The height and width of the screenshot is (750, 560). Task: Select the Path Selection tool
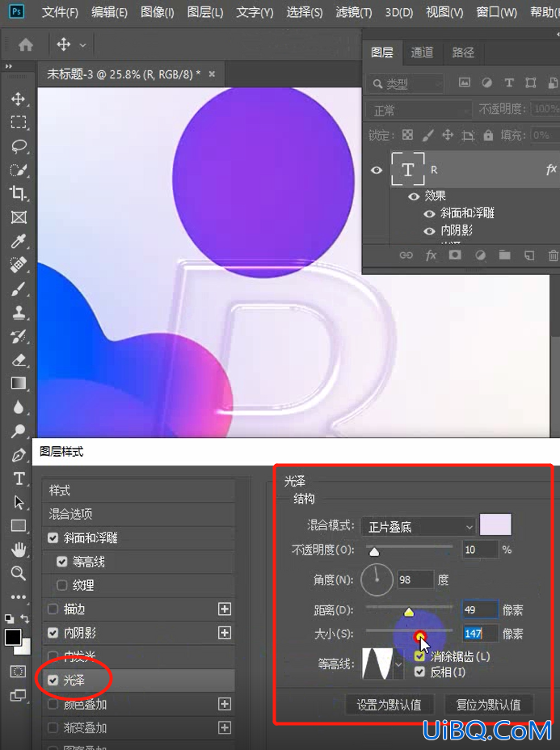pyautogui.click(x=18, y=502)
